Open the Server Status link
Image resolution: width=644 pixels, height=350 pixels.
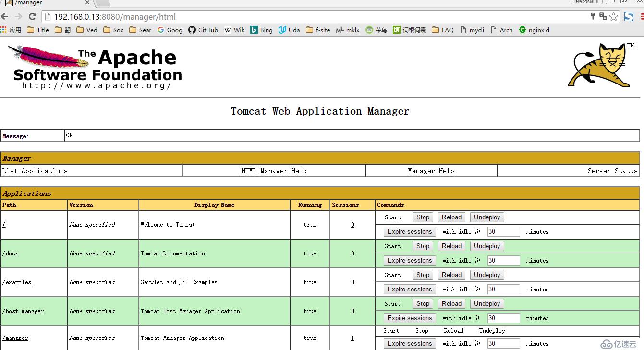[x=612, y=171]
